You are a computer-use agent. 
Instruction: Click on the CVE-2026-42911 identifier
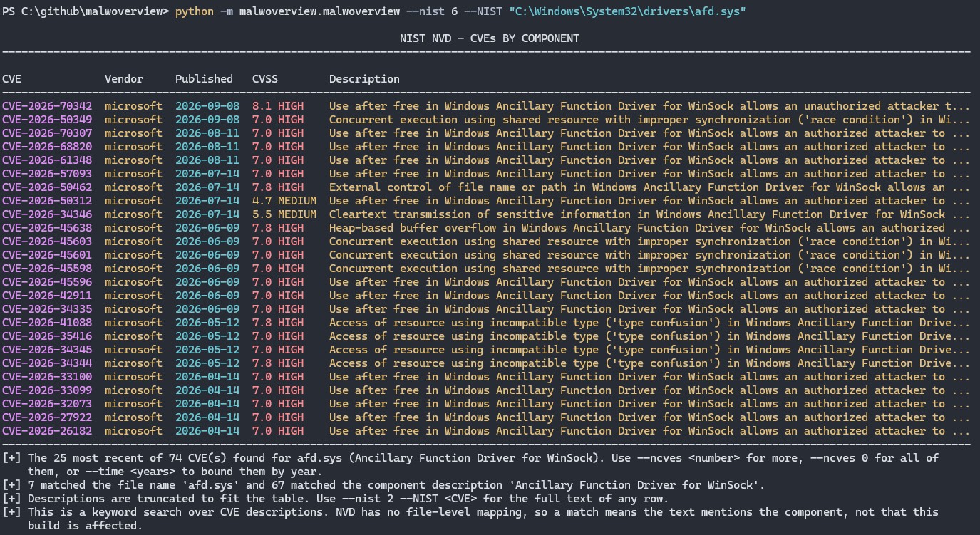pos(47,296)
